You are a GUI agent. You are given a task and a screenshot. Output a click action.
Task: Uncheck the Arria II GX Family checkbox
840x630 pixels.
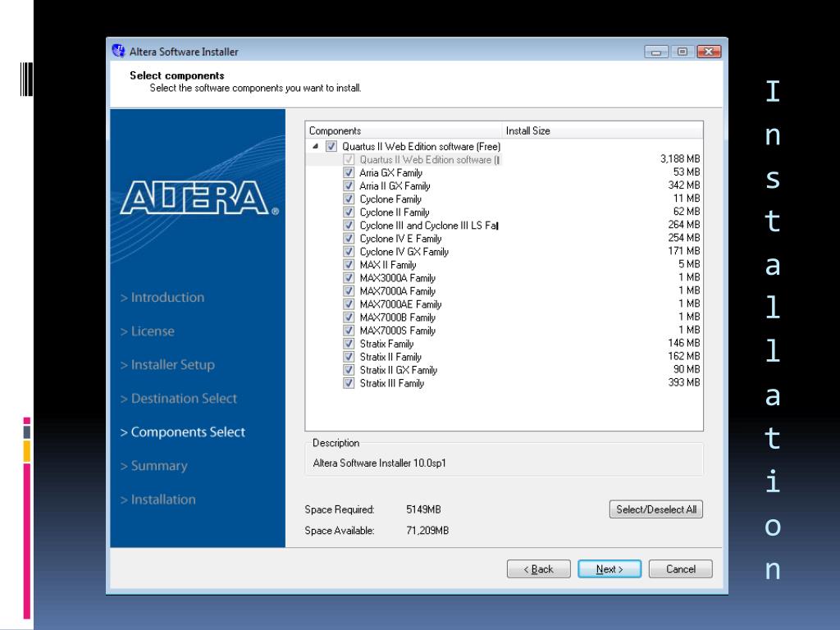pyautogui.click(x=349, y=186)
